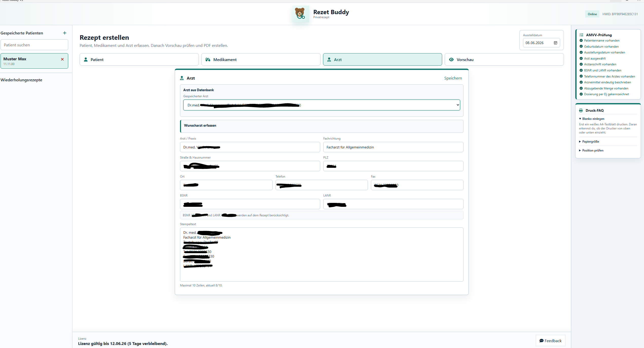Click the pills icon on Medikament tab
Viewport: 644px width, 348px height.
(x=208, y=60)
